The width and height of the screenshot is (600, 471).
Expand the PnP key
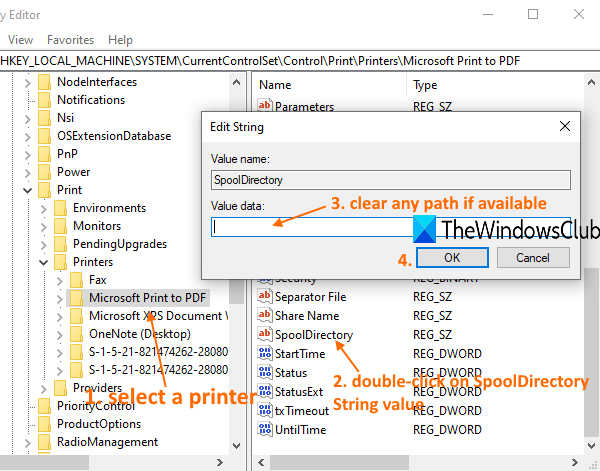(x=27, y=155)
